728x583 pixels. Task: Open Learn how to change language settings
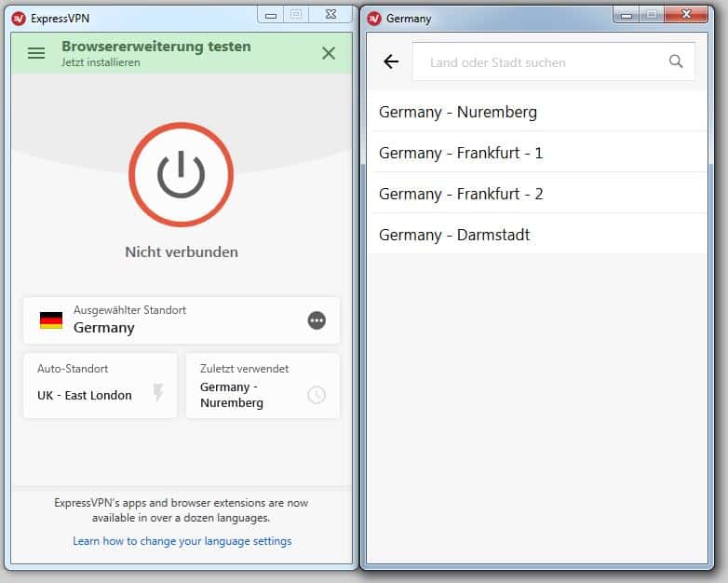[x=182, y=541]
